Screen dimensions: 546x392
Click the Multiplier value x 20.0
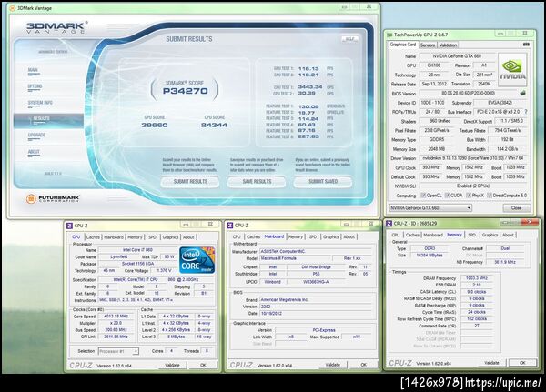[116, 323]
